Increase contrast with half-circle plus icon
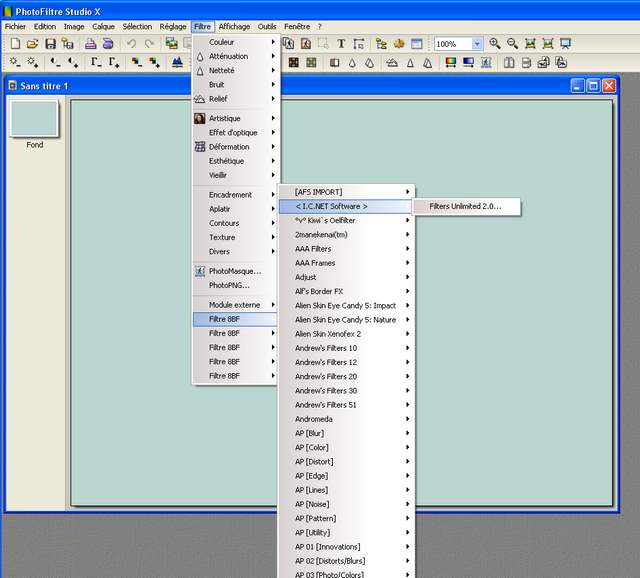The image size is (640, 578). (73, 62)
